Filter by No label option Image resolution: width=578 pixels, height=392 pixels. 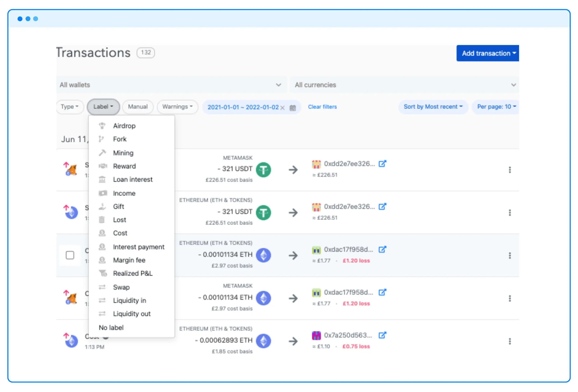tap(131, 328)
